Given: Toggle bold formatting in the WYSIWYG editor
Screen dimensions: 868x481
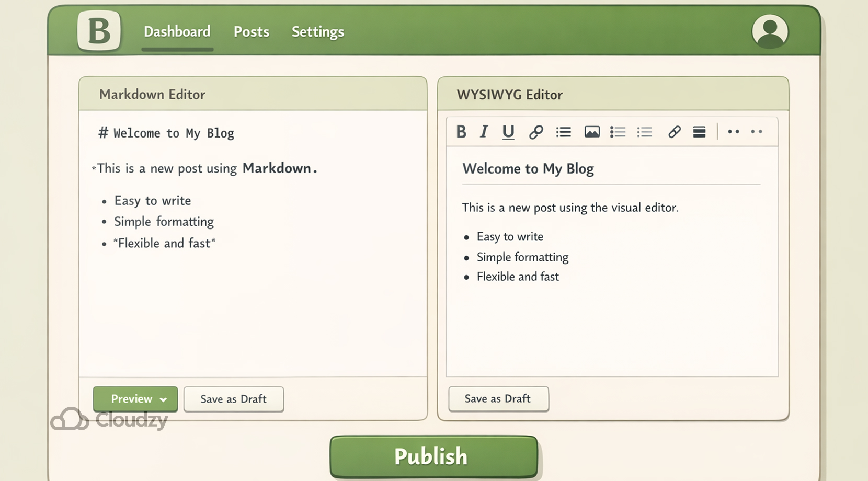Looking at the screenshot, I should (x=461, y=132).
